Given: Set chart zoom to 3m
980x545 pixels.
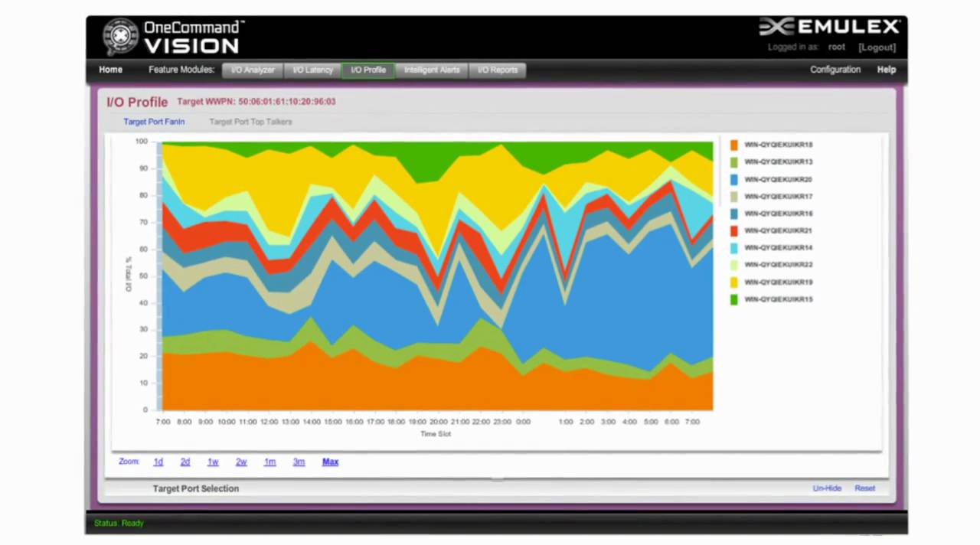Looking at the screenshot, I should [299, 462].
